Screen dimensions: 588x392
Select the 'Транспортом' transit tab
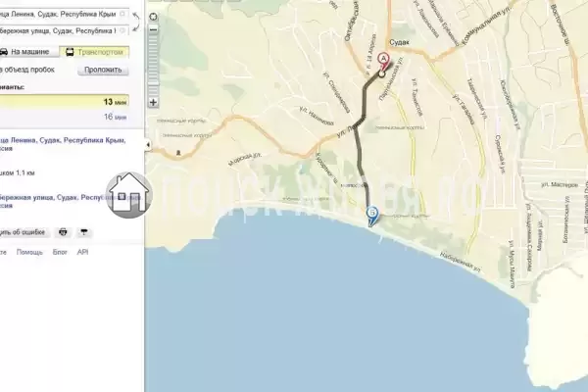coord(95,50)
